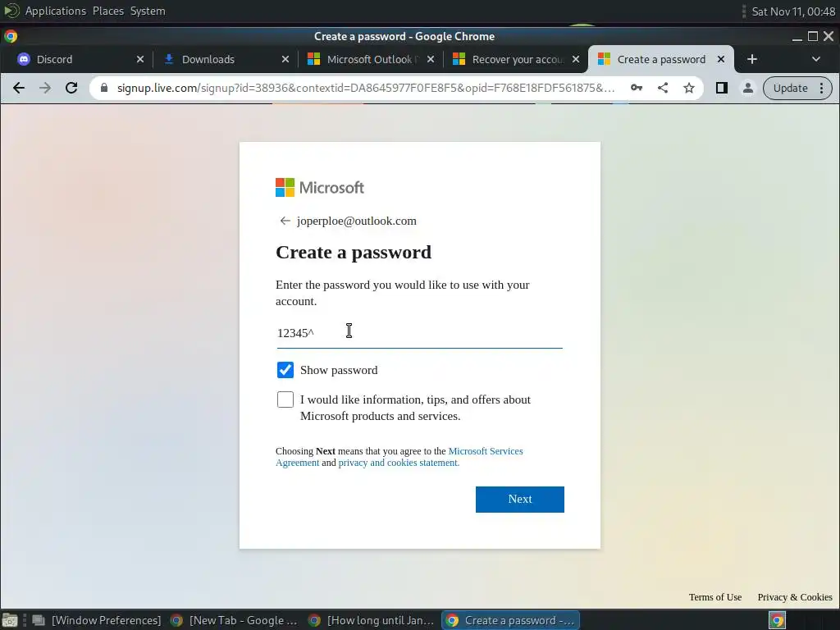Switch to Window Preferences taskbar item
This screenshot has height=630, width=840.
pyautogui.click(x=98, y=620)
